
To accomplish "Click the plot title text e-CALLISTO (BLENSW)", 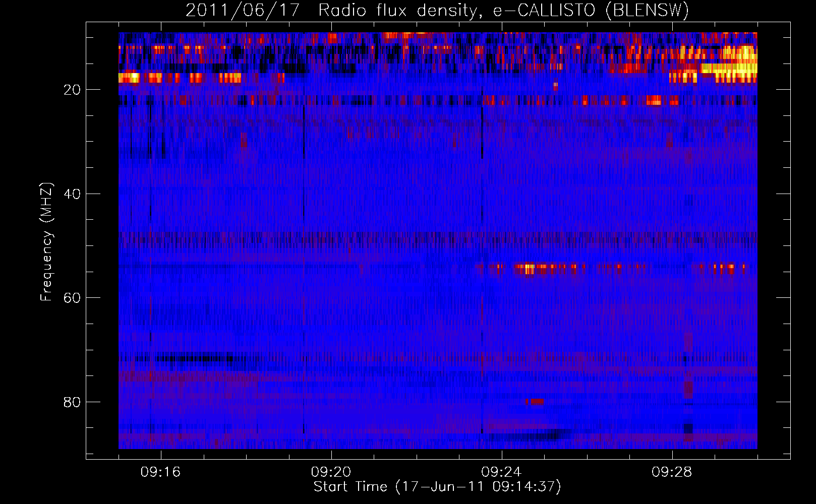I will pos(591,10).
